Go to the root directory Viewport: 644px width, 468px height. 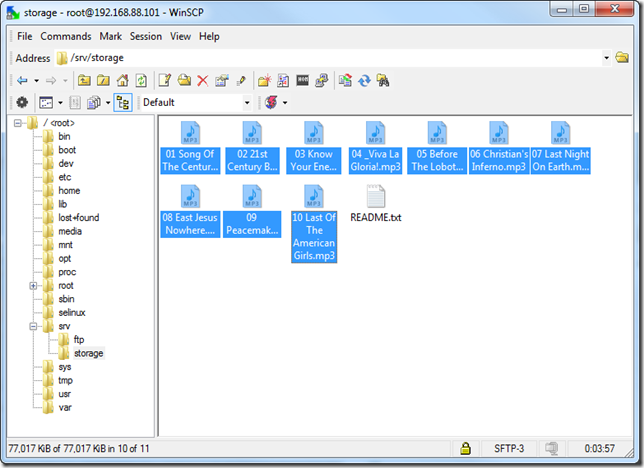click(x=103, y=81)
